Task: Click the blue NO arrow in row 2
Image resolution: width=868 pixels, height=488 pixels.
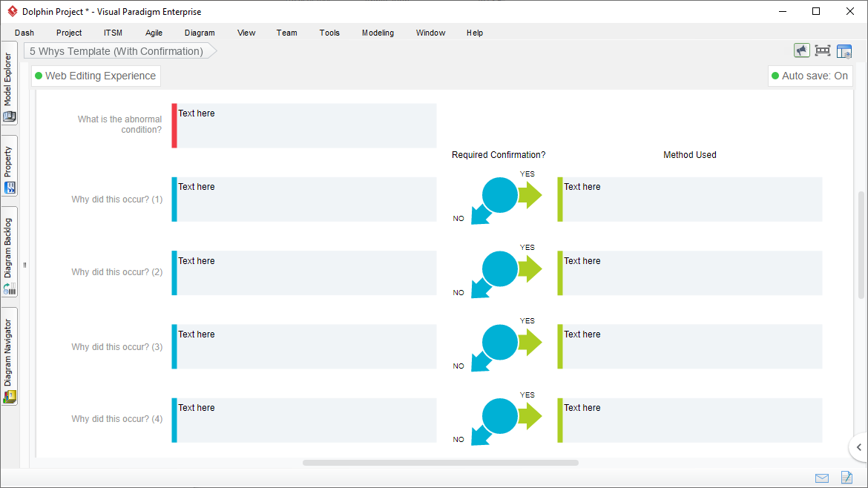Action: coord(480,289)
